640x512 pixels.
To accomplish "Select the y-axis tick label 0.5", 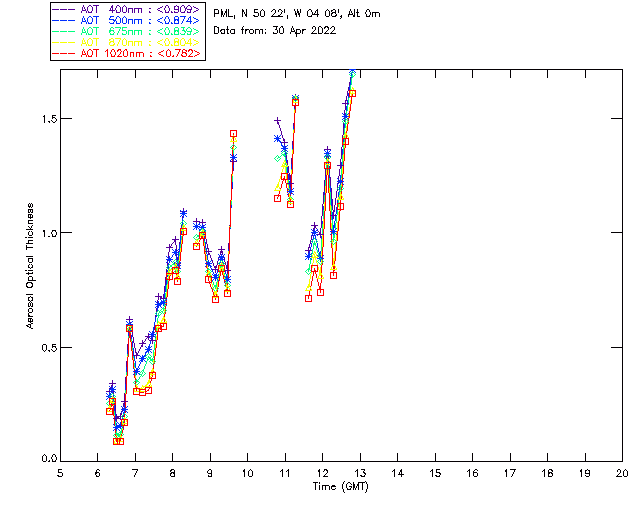I will click(x=44, y=348).
